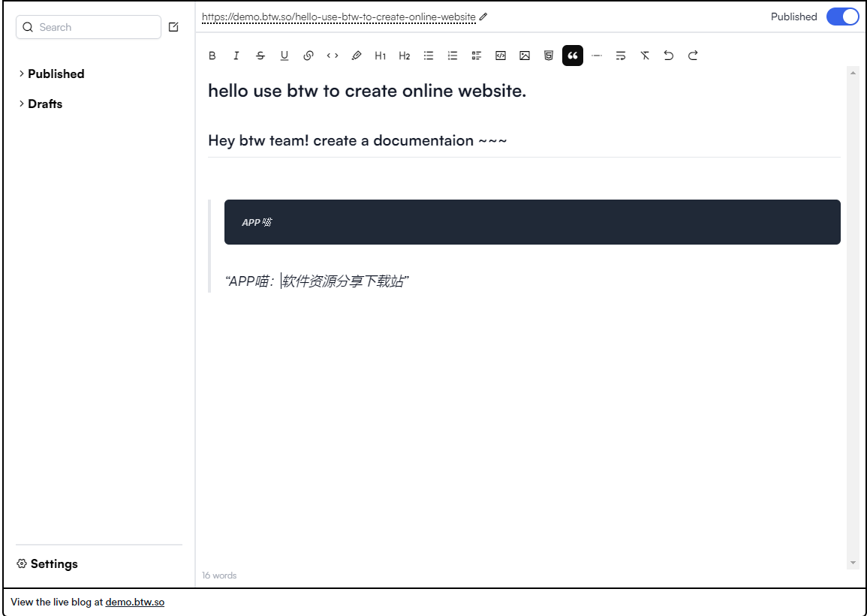Toggle bold formatting in the toolbar

[x=212, y=56]
